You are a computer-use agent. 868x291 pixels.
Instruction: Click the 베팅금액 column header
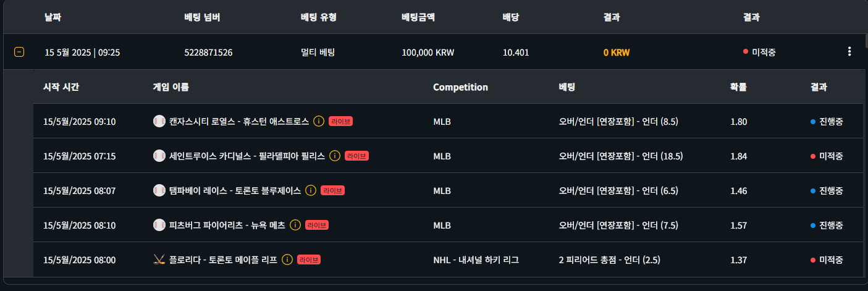click(x=418, y=17)
